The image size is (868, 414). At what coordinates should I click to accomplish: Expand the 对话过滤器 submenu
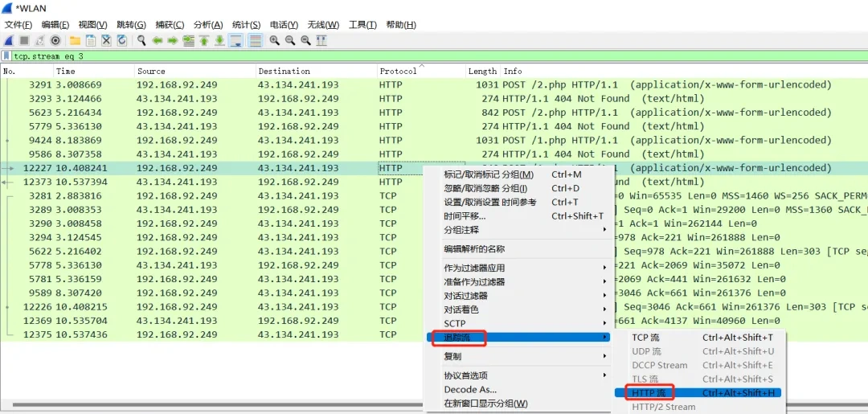[x=518, y=296]
